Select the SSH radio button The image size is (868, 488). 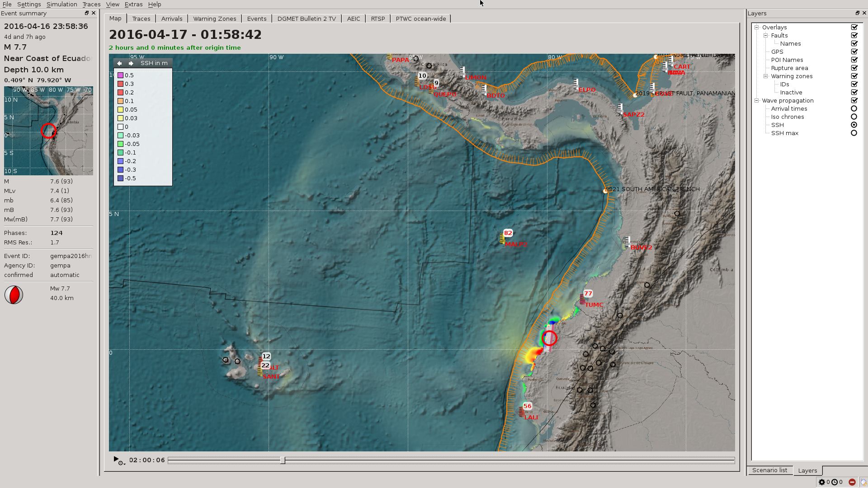[x=854, y=125]
